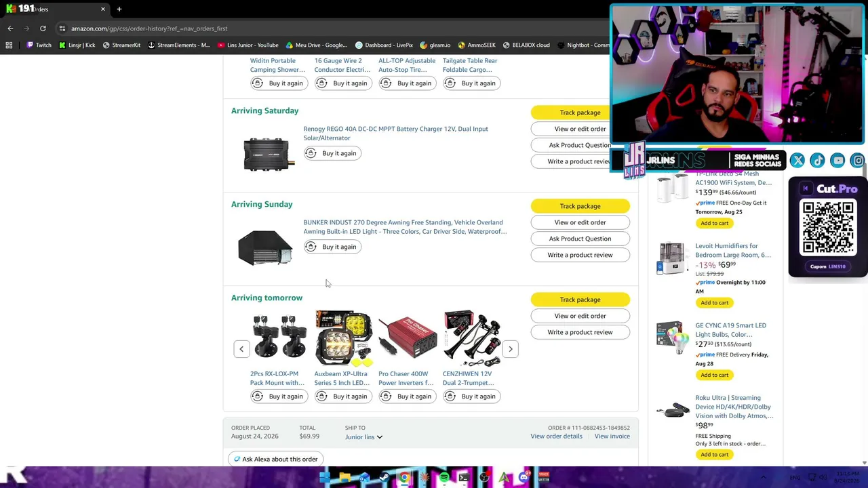Open the Auxbeam XP-Ultra LED product link
The height and width of the screenshot is (488, 868).
pos(342,378)
